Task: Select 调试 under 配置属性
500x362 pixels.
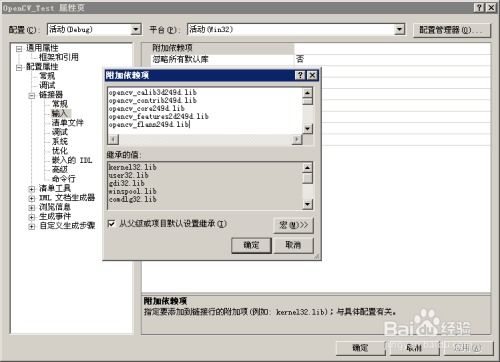Action: (47, 85)
